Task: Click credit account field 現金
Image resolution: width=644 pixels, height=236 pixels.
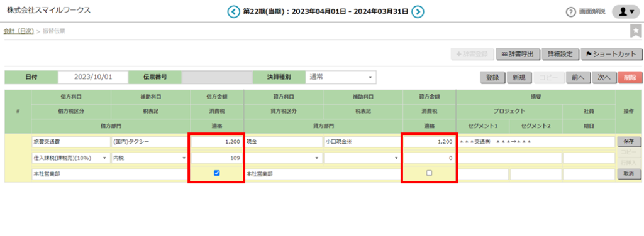Action: [284, 142]
